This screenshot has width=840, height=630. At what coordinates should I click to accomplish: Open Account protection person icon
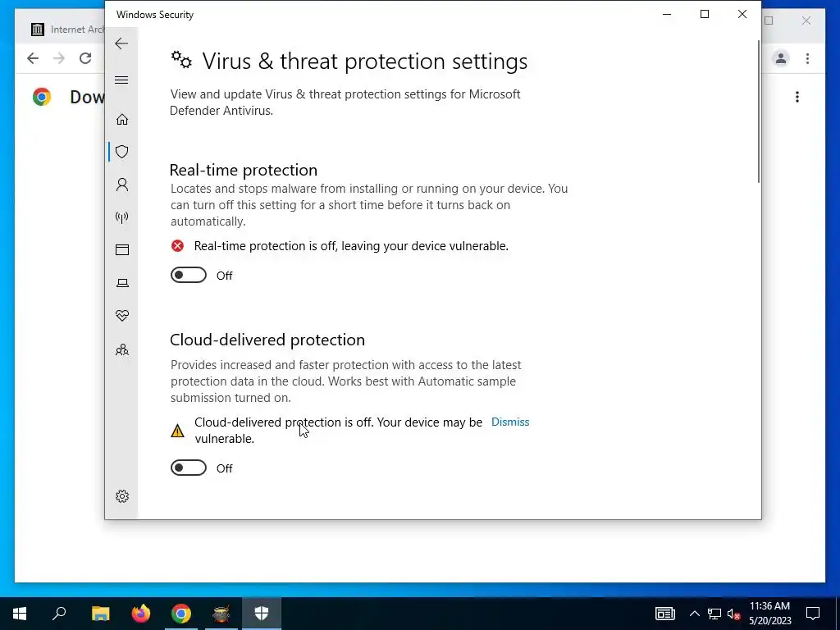tap(122, 185)
